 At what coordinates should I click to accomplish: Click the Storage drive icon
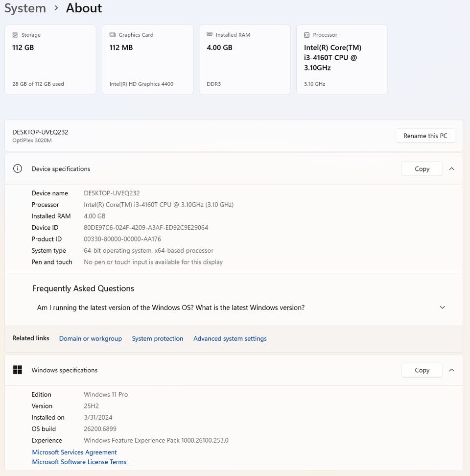pyautogui.click(x=15, y=35)
